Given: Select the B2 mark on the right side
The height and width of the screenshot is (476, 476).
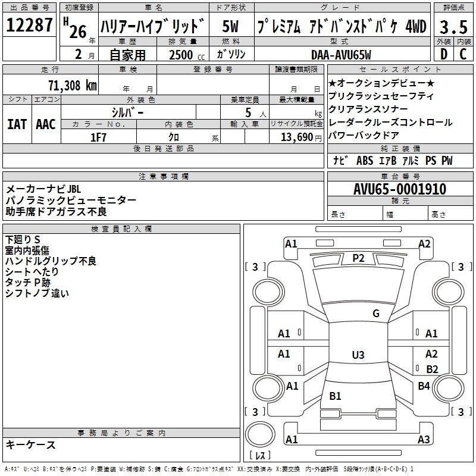Looking at the screenshot, I should click(x=432, y=369).
